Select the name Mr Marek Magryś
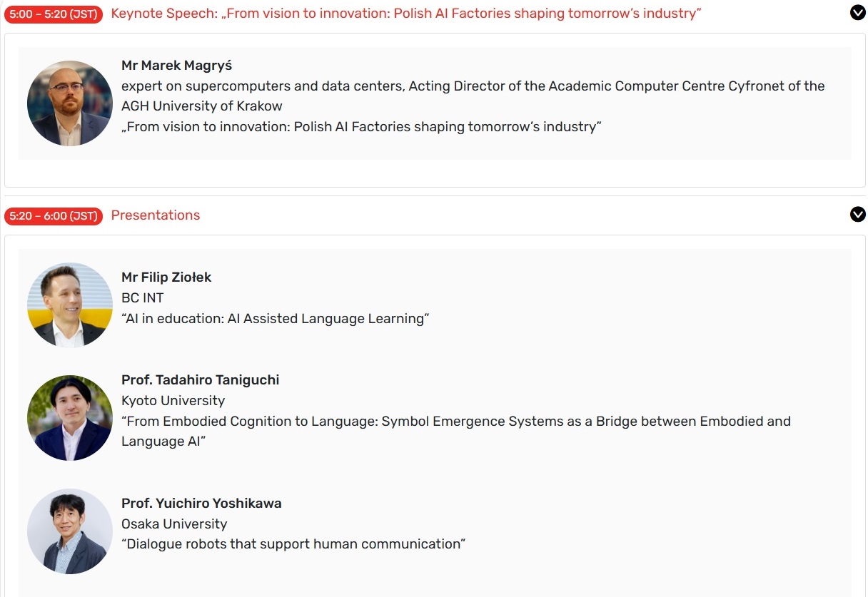This screenshot has width=868, height=597. [176, 66]
